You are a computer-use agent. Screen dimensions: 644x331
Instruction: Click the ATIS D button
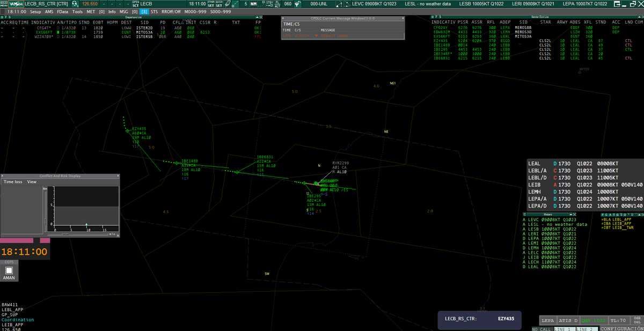click(x=568, y=320)
